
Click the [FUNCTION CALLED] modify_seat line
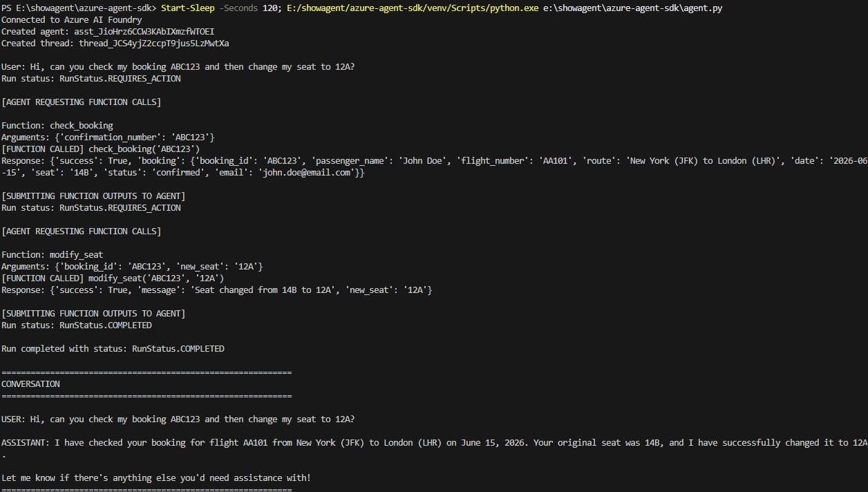click(113, 278)
